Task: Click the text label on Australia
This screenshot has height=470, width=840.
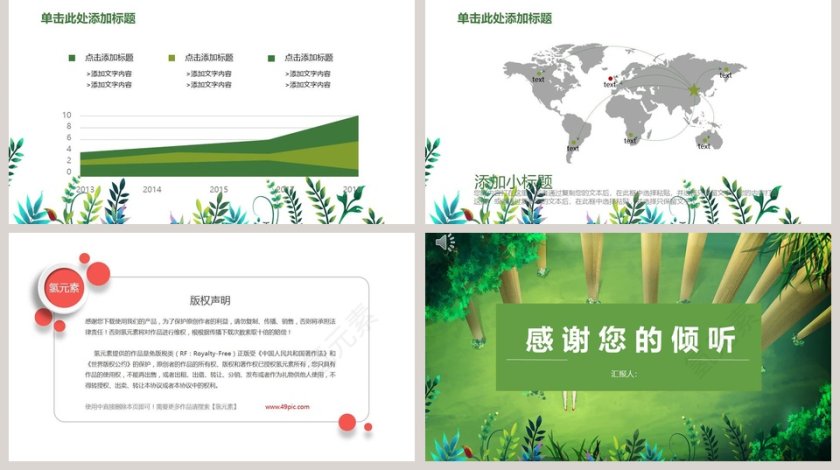Action: click(703, 146)
